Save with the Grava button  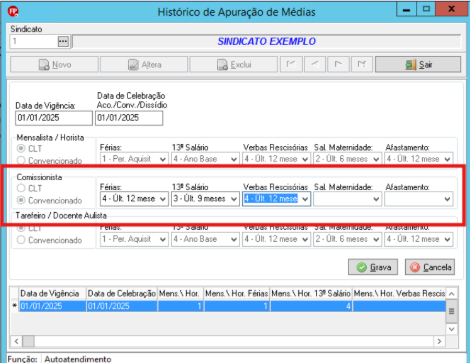(x=373, y=267)
